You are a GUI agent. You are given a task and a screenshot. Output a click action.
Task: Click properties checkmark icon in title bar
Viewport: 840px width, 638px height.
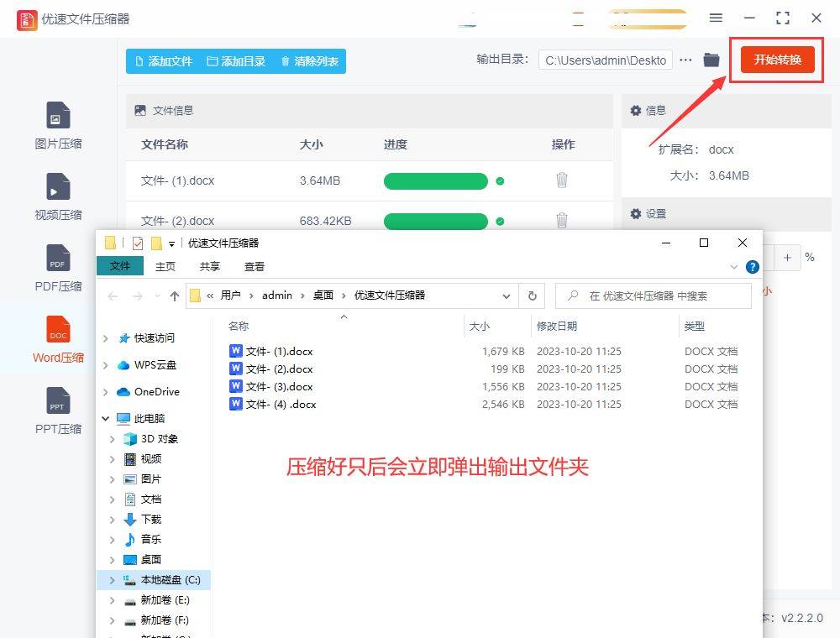click(138, 243)
